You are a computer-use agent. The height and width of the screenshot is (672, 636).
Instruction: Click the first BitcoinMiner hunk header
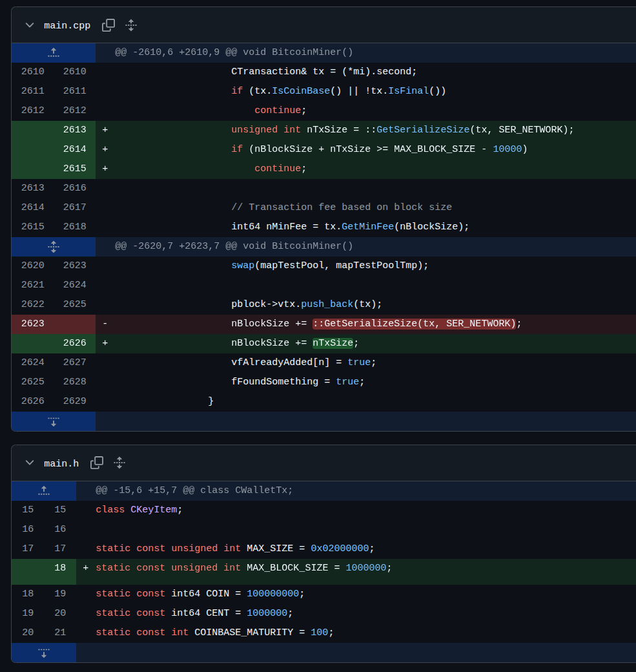coord(234,52)
